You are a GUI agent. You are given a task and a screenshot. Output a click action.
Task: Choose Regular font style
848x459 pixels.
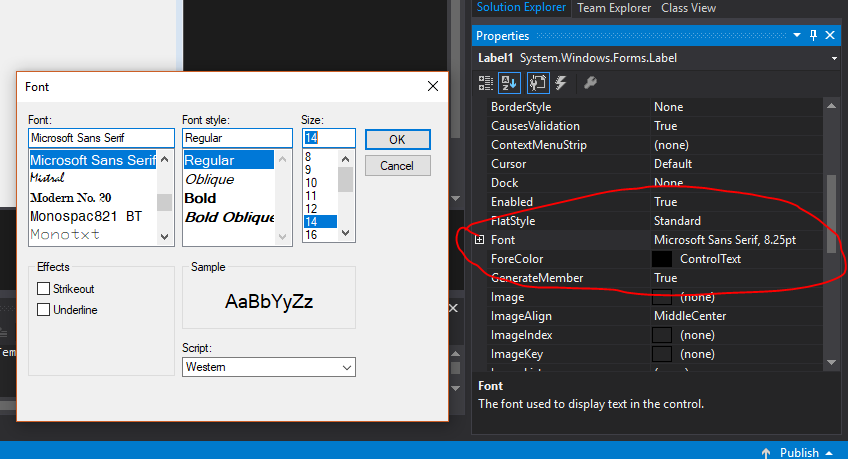click(x=229, y=160)
